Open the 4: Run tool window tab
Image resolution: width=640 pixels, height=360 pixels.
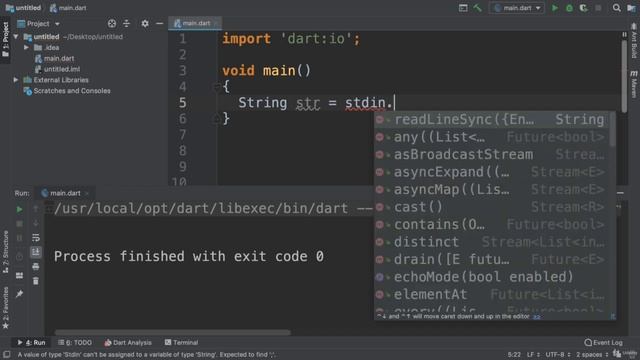coord(31,342)
